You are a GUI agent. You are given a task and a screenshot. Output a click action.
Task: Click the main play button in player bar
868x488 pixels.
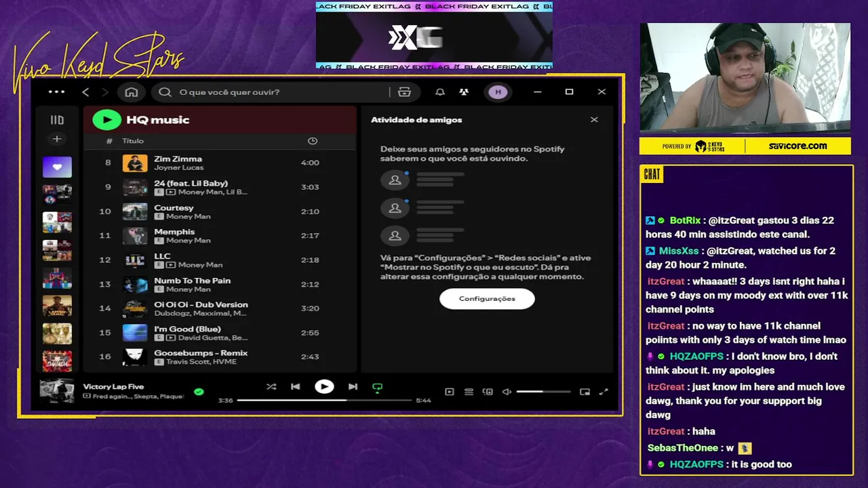(324, 386)
